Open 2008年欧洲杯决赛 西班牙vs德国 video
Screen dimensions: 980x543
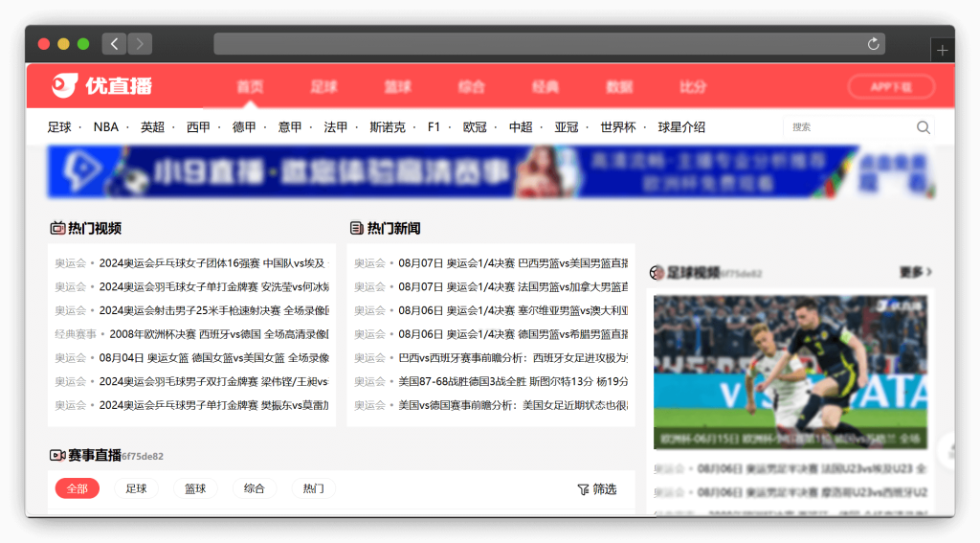coord(219,334)
